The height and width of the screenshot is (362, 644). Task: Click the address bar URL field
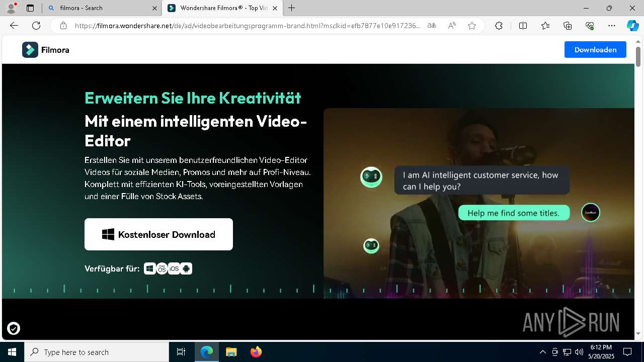click(x=248, y=26)
